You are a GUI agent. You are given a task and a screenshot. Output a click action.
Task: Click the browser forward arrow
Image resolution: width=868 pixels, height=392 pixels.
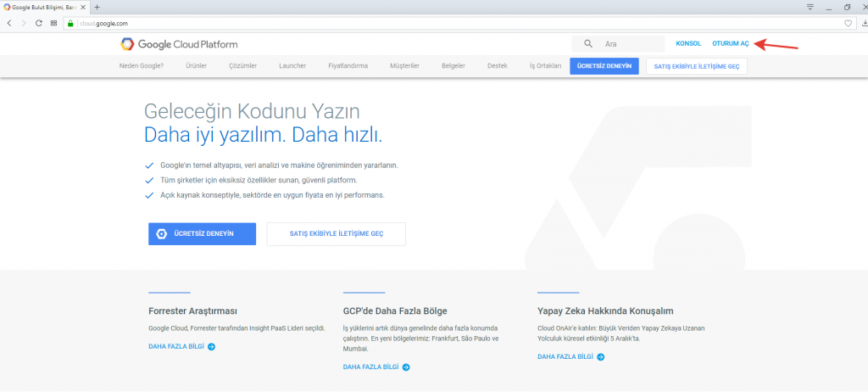24,23
